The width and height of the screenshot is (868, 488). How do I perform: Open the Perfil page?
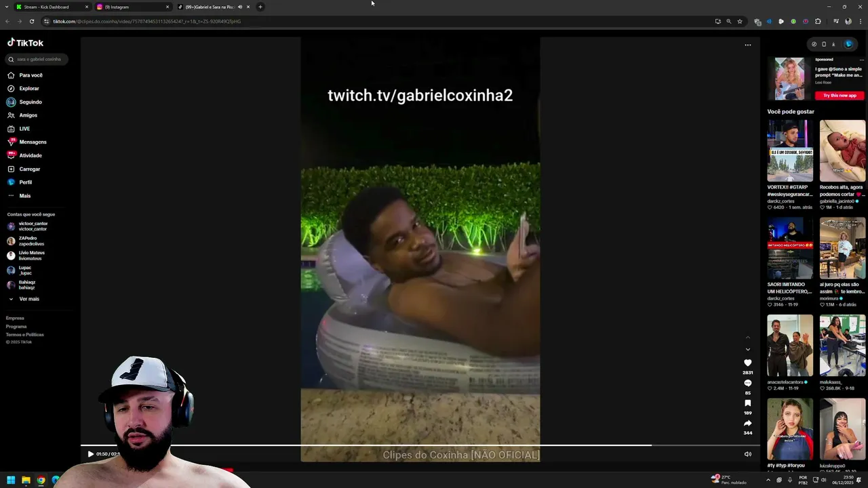(x=20, y=182)
